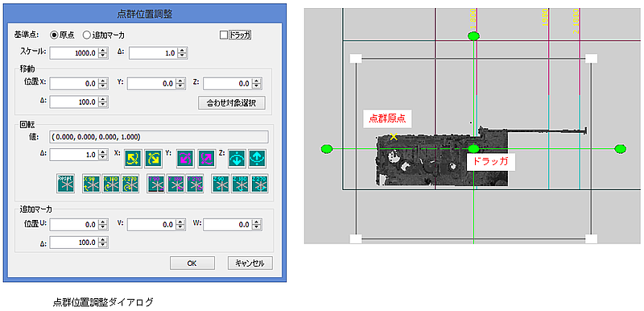Click the red ドラッガ label in viewport
This screenshot has height=311, width=644.
pos(490,162)
